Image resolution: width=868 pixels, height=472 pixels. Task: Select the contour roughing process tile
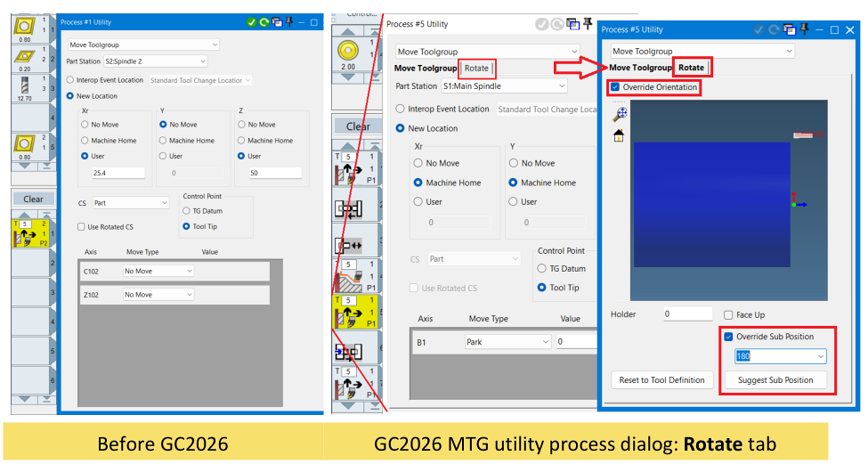pos(355,276)
